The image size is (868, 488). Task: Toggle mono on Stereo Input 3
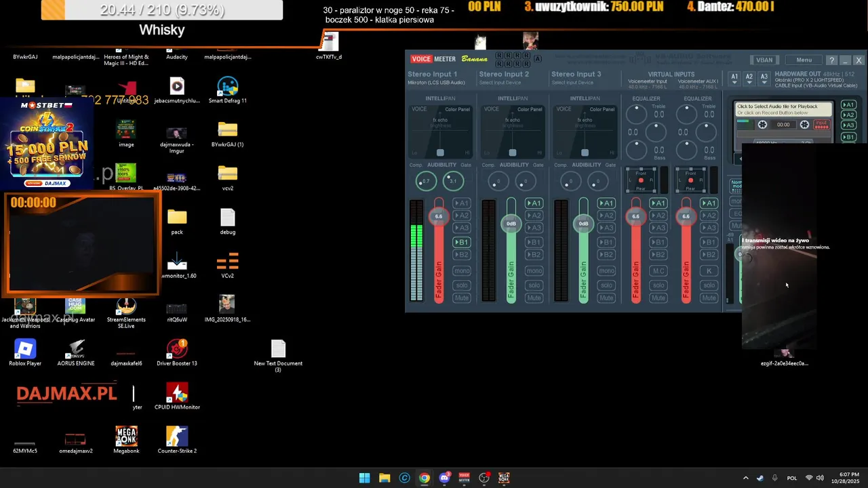point(606,271)
